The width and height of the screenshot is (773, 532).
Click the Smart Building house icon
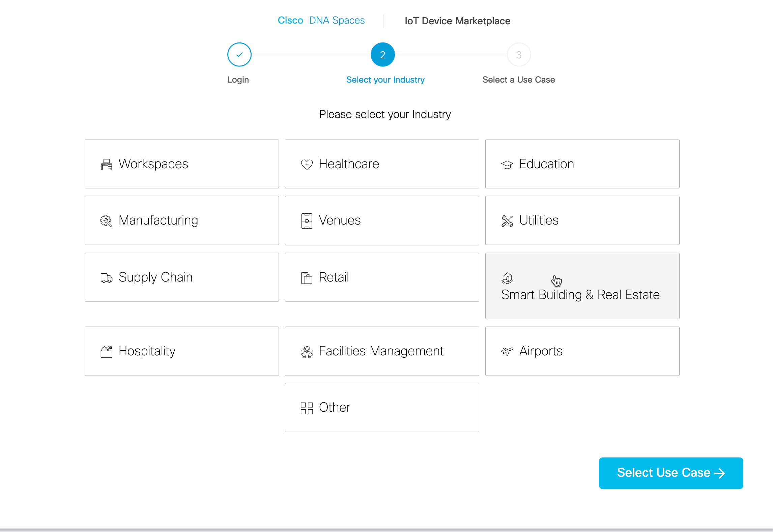point(507,278)
